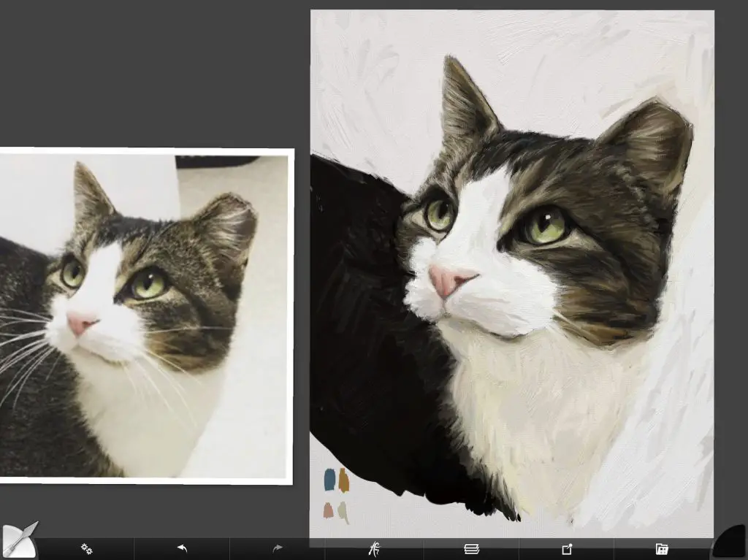Open the black color picker corner

(x=730, y=542)
